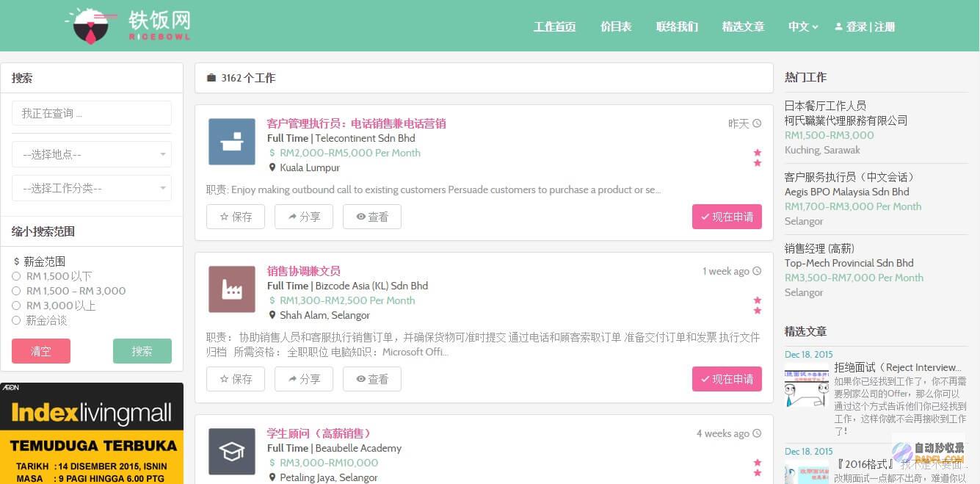This screenshot has width=980, height=484.
Task: Click the top star on Beaubelle Academy job
Action: click(x=758, y=463)
